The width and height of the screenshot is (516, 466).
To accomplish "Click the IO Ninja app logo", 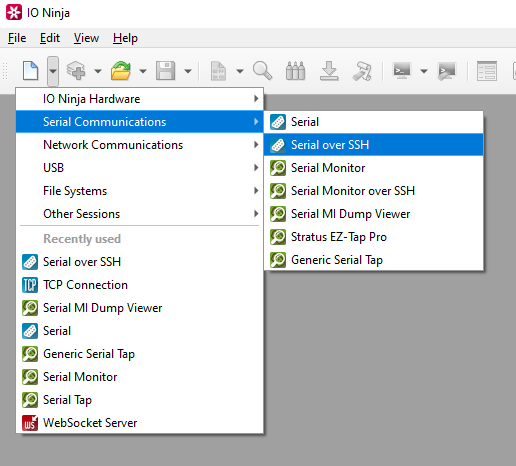I will pos(14,12).
